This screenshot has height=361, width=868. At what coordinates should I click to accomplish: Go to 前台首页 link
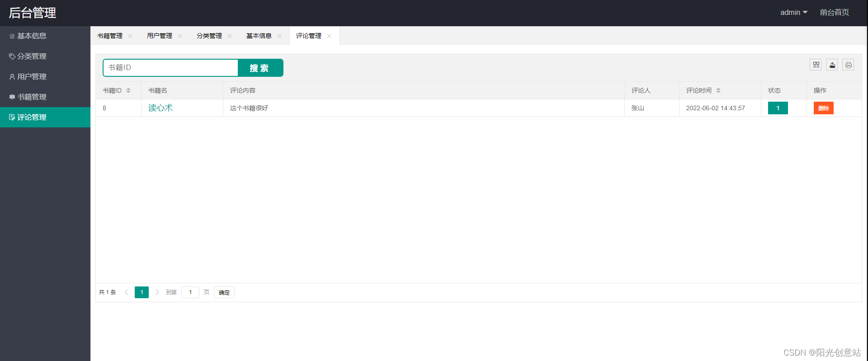(835, 13)
